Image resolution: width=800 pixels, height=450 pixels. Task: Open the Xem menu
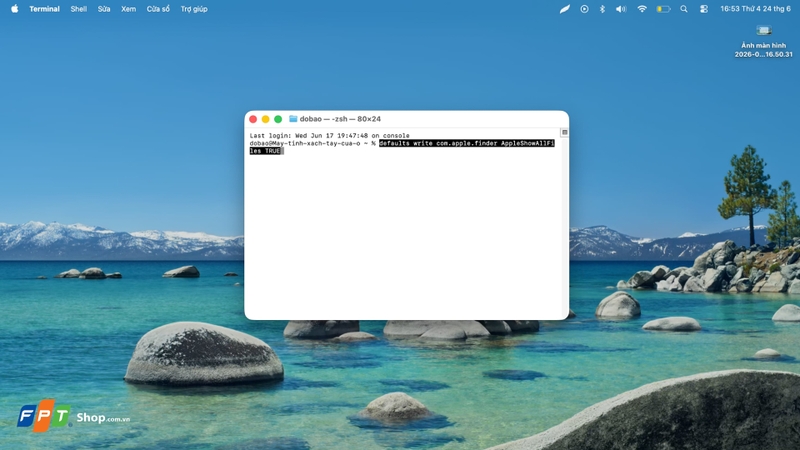tap(129, 9)
